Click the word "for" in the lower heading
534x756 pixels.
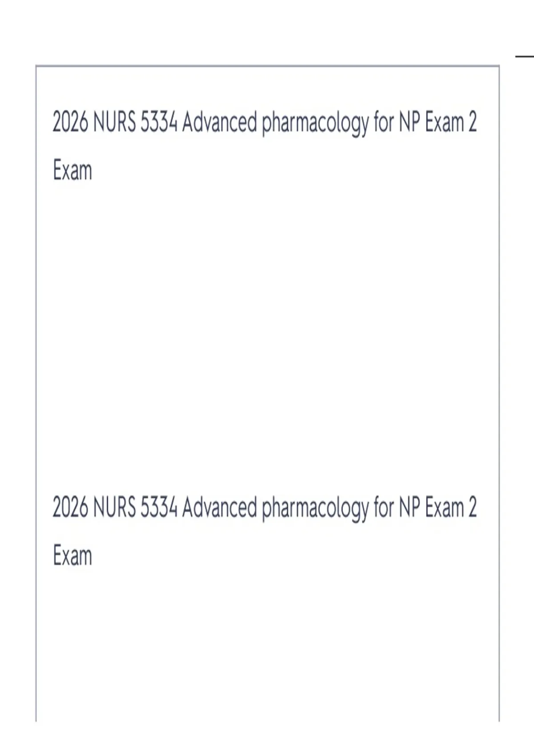(x=384, y=507)
